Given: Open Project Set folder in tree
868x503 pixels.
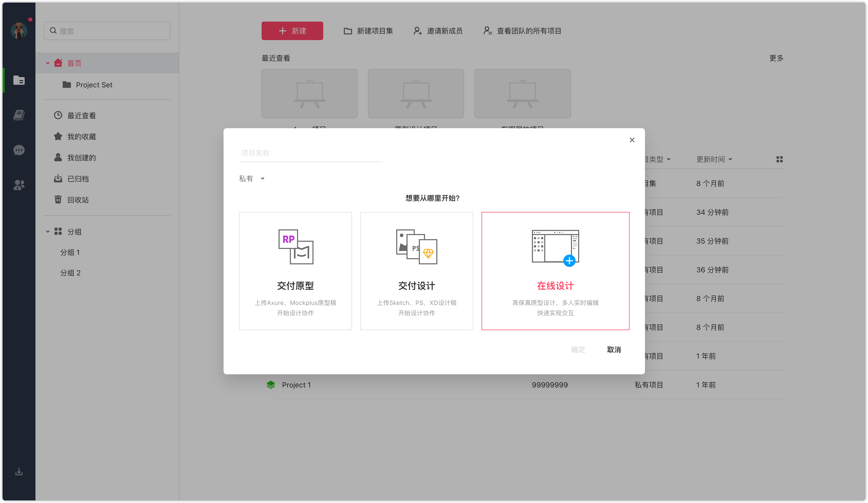Looking at the screenshot, I should click(x=94, y=85).
